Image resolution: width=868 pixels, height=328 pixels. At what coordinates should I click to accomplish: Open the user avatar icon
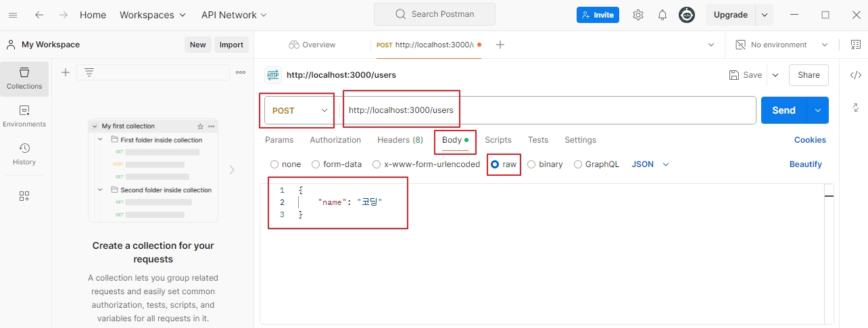point(687,15)
